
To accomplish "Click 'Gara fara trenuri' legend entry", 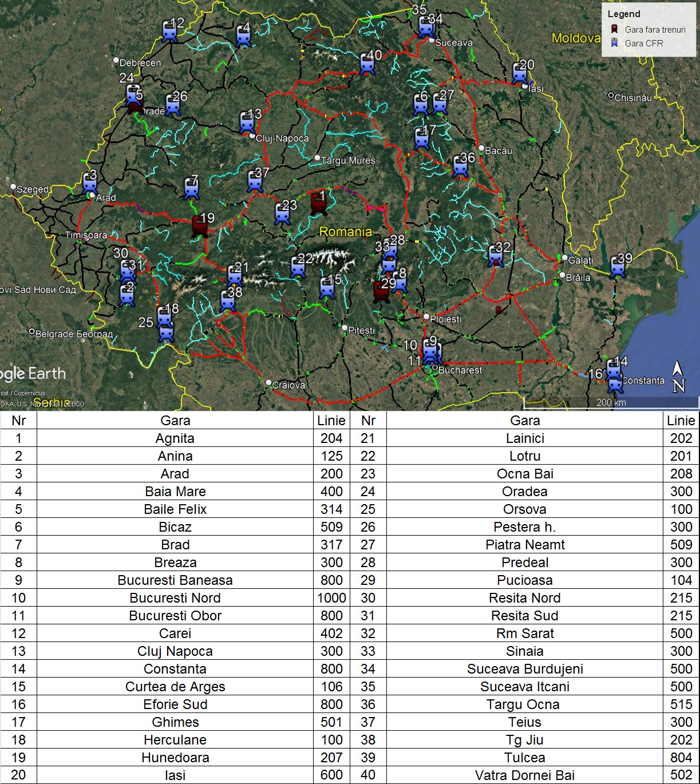I will tap(655, 29).
